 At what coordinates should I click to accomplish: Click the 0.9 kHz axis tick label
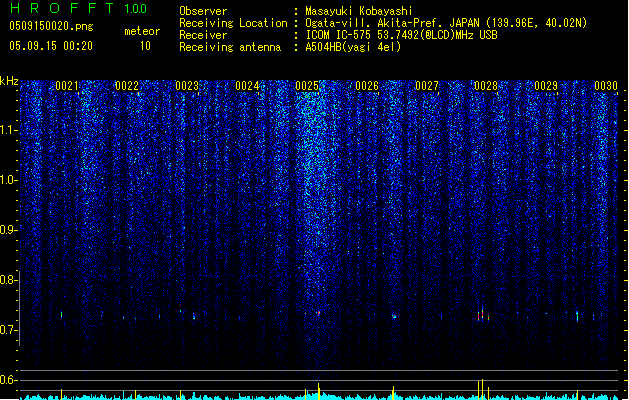coord(8,229)
